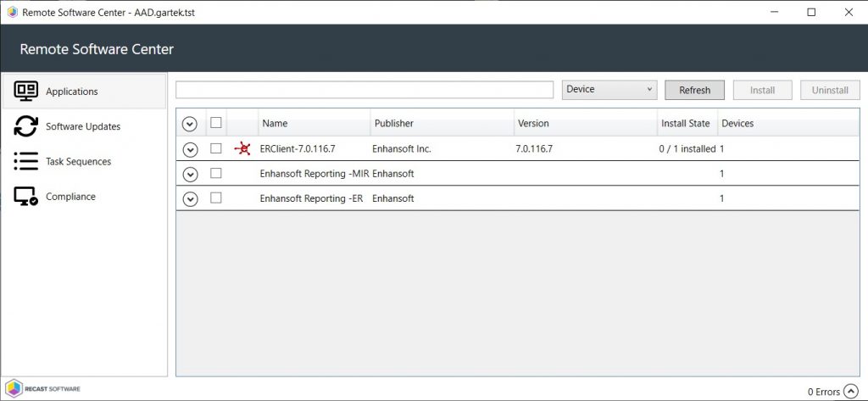Screen dimensions: 868x401
Task: Check the ERClient-7.0.116.7 row checkbox
Action: pos(216,148)
